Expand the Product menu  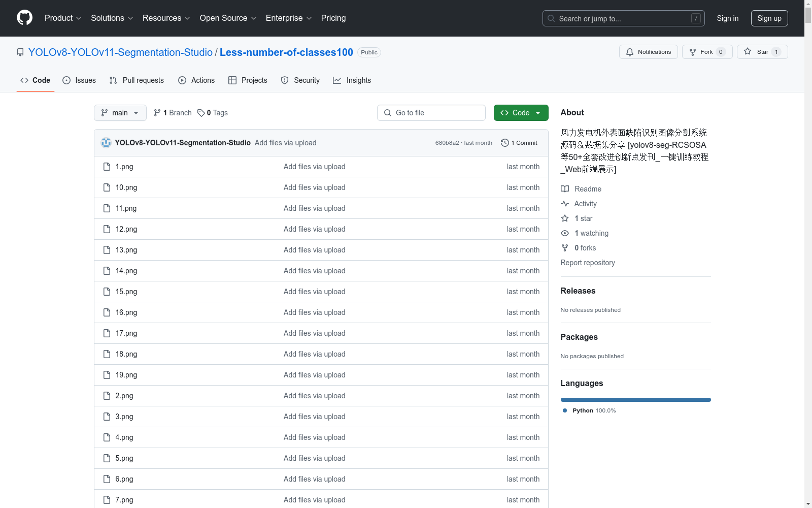click(63, 18)
